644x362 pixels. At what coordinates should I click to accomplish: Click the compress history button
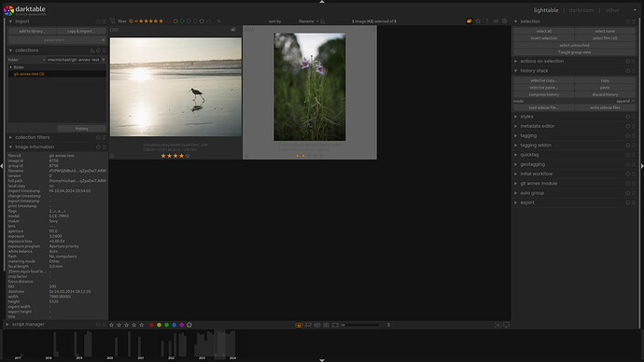pos(544,94)
